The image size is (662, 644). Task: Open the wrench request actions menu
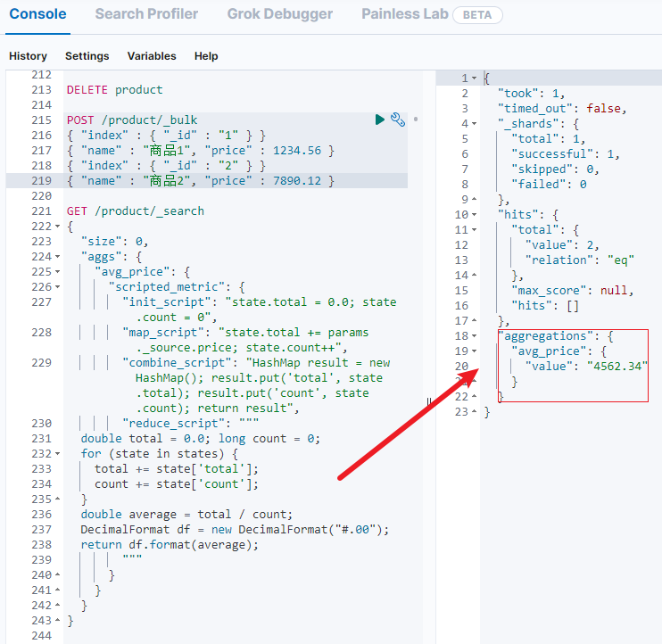(397, 120)
